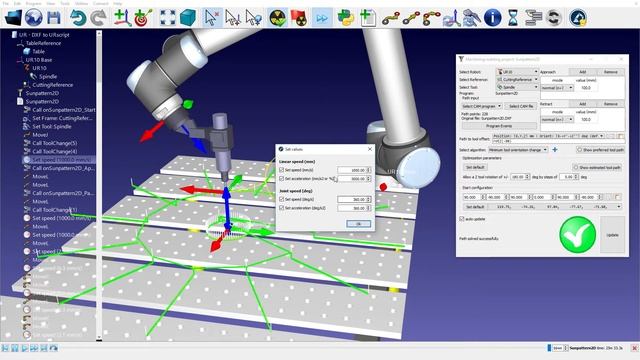This screenshot has height=360, width=640.
Task: Add a program call instruction icon
Action: coord(533,18)
